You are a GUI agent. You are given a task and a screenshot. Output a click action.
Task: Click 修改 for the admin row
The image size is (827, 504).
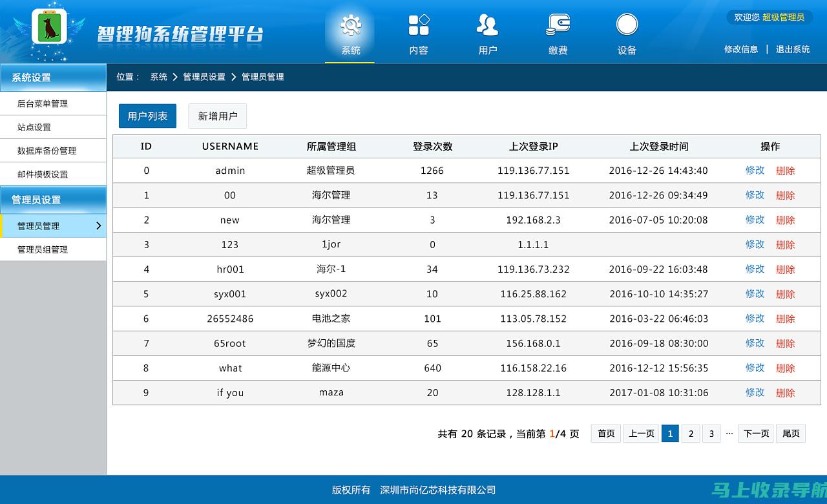(x=755, y=171)
